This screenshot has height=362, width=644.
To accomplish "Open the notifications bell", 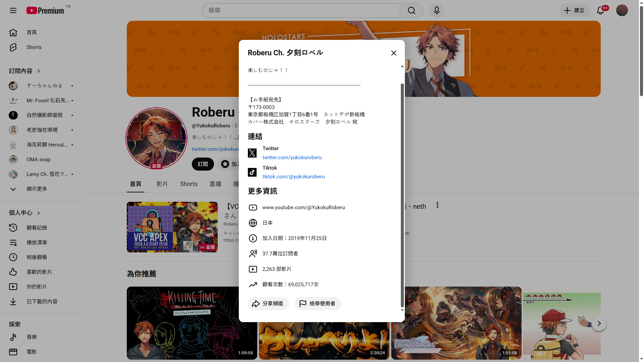I will coord(600,10).
